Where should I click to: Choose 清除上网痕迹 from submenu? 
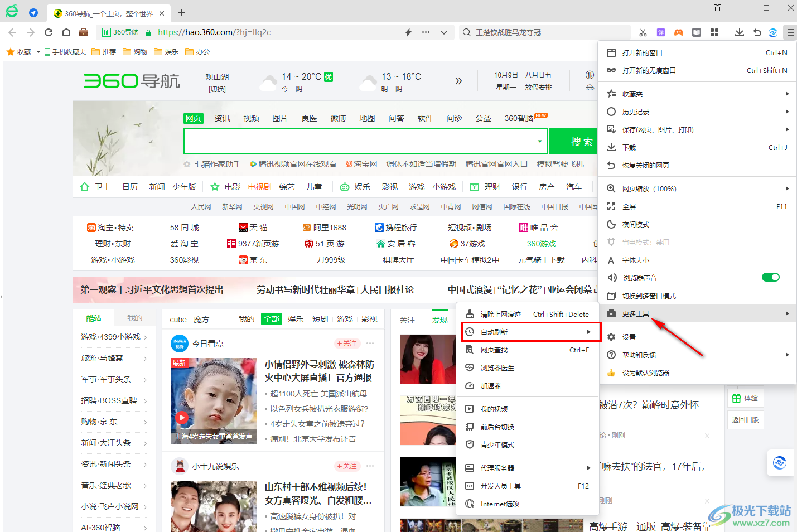point(528,314)
